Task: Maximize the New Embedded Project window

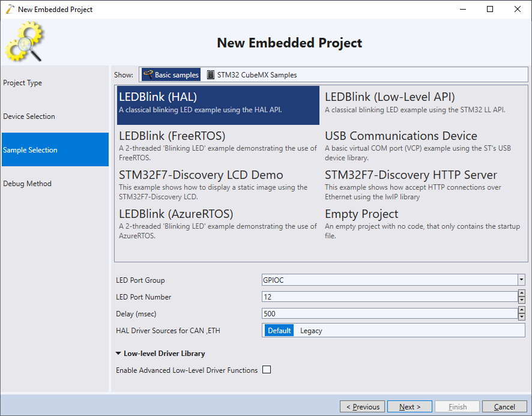Action: pos(490,9)
